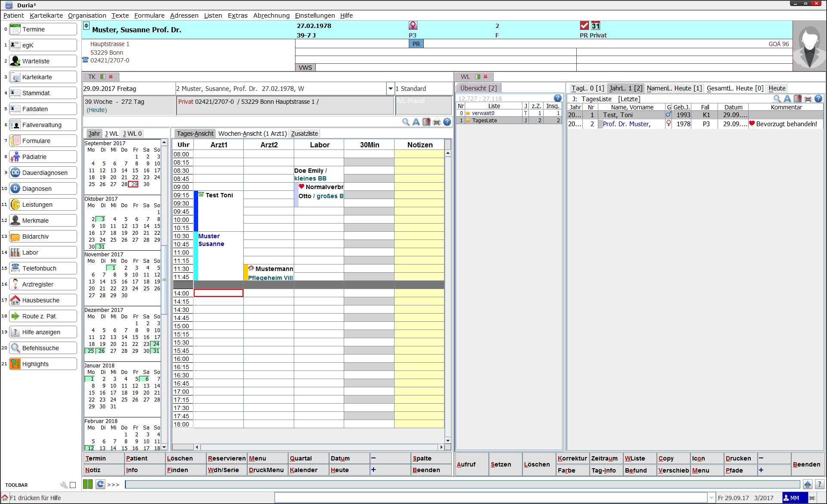The width and height of the screenshot is (827, 504).
Task: Open Befehlssuche sidebar entry
Action: click(43, 348)
